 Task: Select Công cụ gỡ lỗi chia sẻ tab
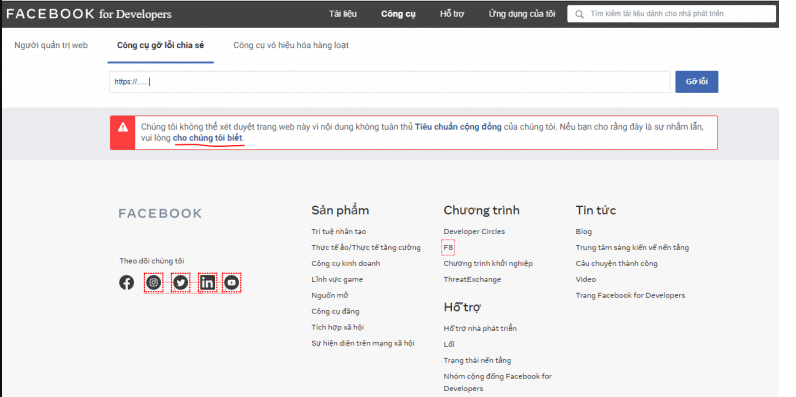(160, 45)
